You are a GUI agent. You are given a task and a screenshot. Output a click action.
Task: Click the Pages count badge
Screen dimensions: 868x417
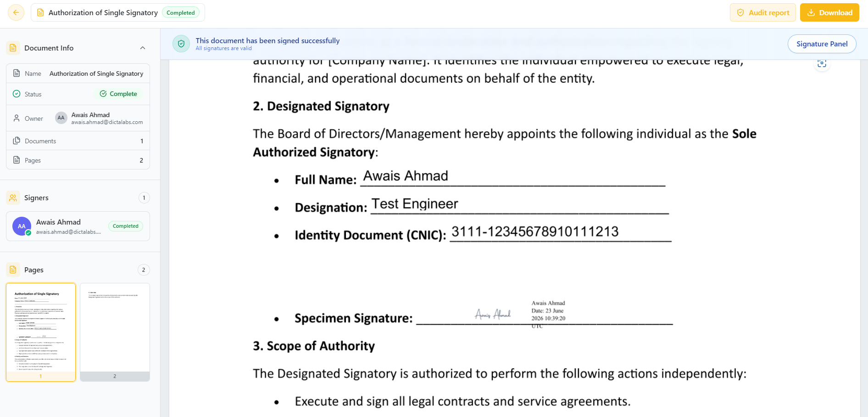point(144,270)
